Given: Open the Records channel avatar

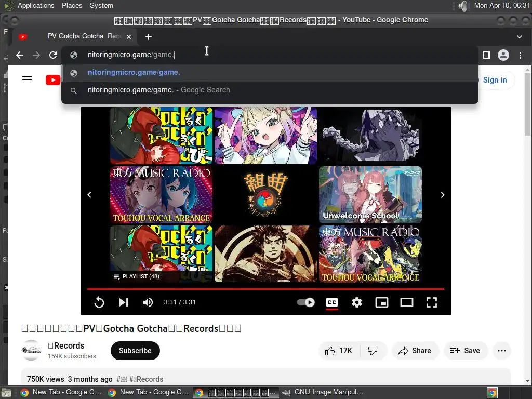Looking at the screenshot, I should [x=31, y=350].
